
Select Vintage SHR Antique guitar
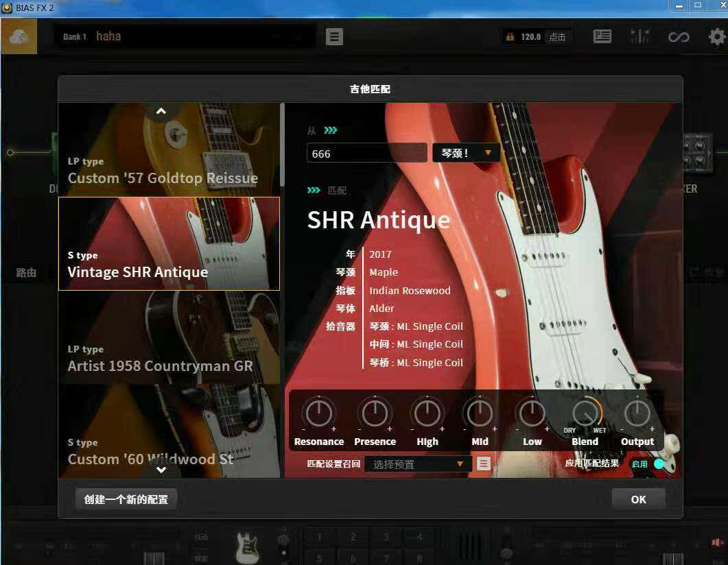click(x=169, y=243)
